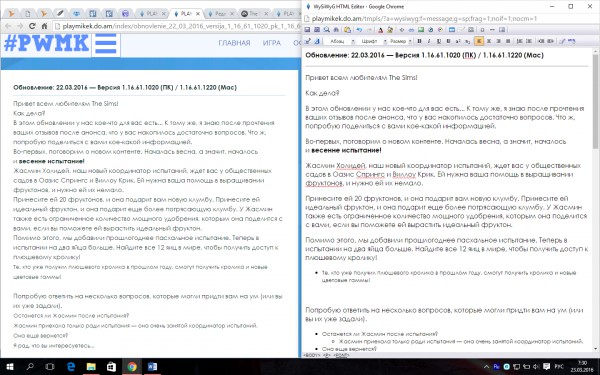Click the paste clipboard icon in editor
Screen dimensions: 600x375
pos(347,29)
